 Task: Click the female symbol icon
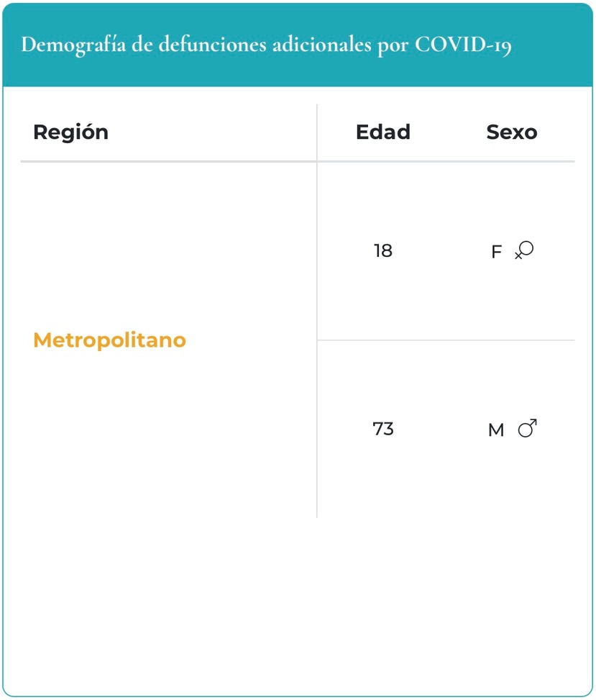click(x=524, y=250)
